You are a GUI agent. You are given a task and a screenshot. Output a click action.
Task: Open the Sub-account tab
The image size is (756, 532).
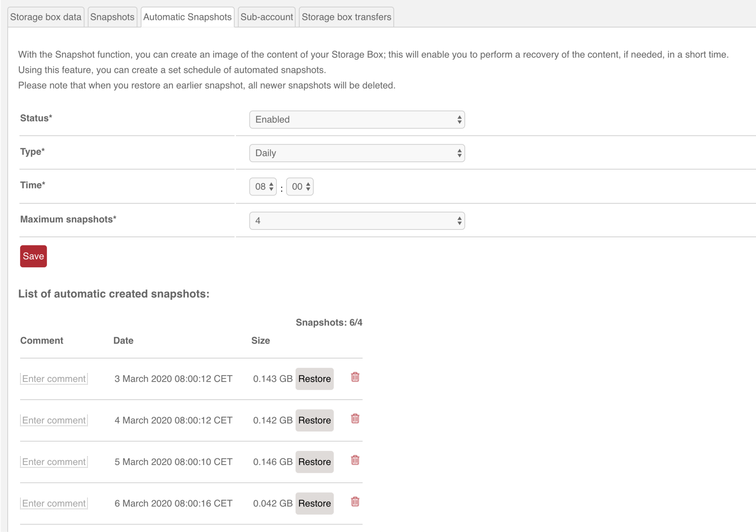click(266, 17)
